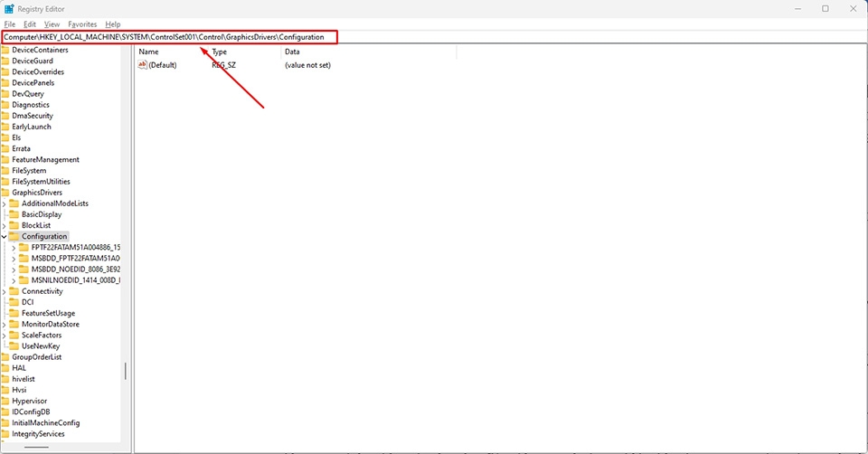
Task: Select the FeatureSetUsage folder icon
Action: tap(14, 314)
